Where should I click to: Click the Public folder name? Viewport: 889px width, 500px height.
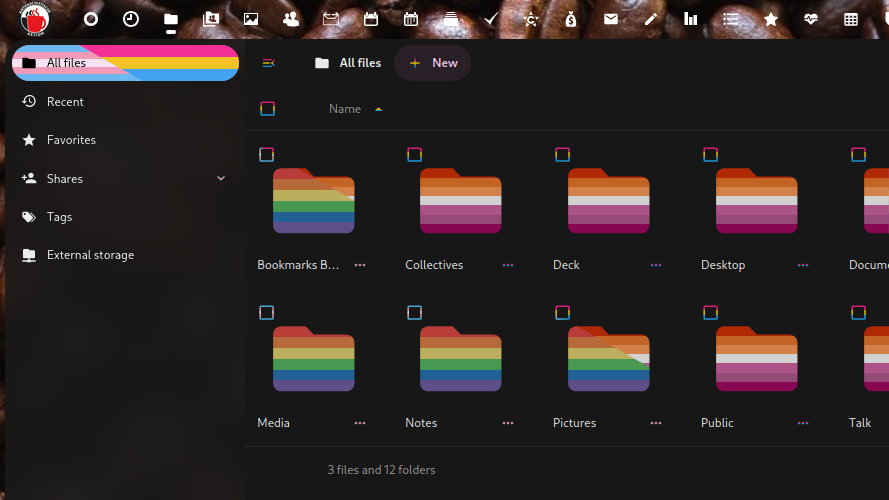tap(717, 423)
